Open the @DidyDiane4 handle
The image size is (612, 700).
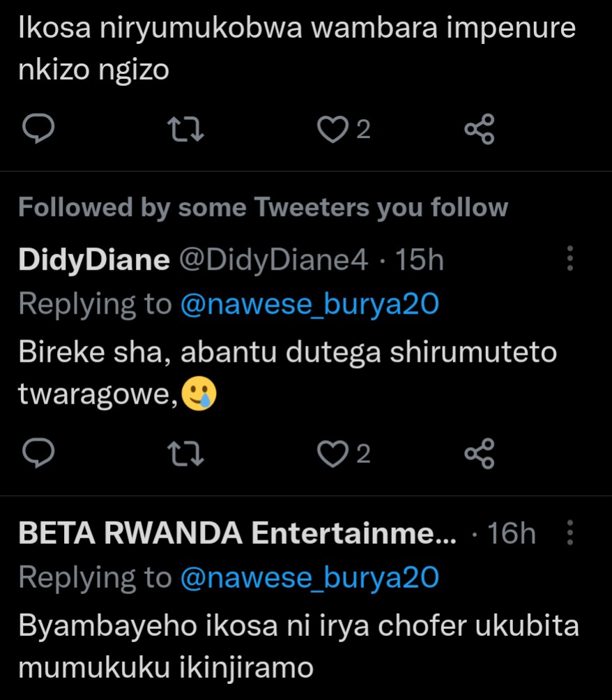click(273, 260)
